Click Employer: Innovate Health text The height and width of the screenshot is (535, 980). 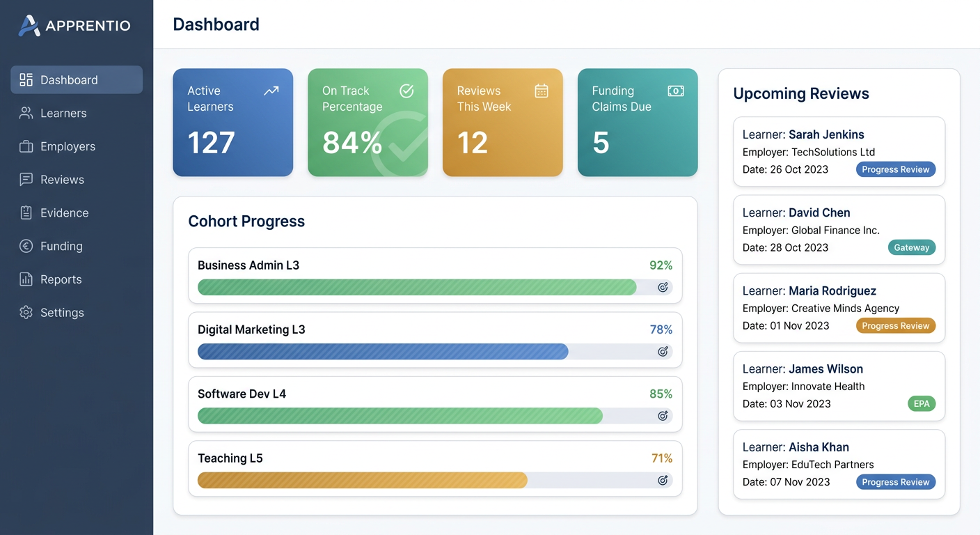(803, 387)
